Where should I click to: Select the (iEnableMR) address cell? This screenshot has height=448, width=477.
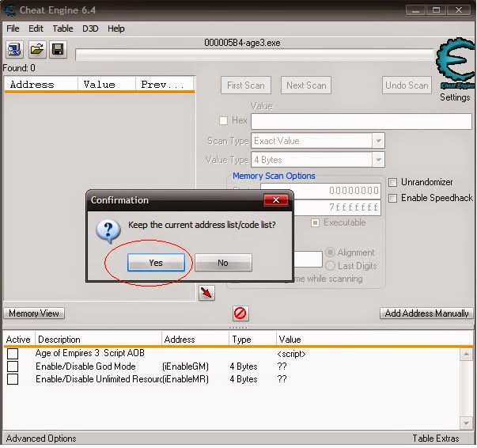185,379
